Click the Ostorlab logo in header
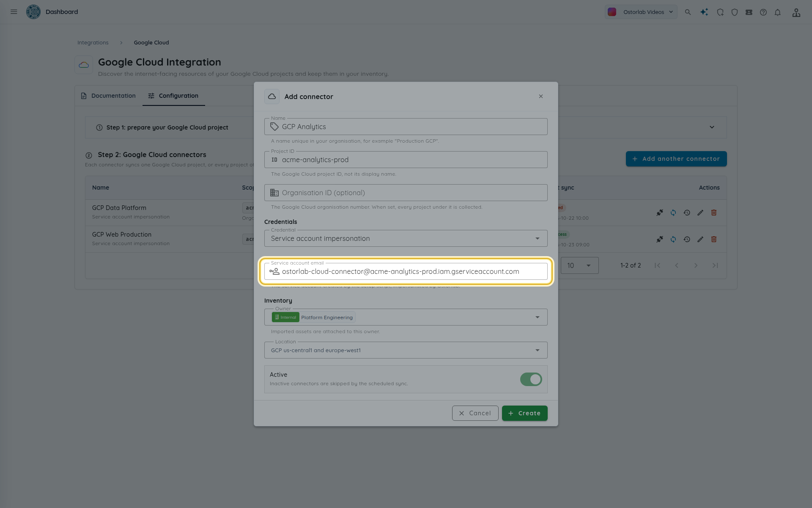 coord(33,12)
